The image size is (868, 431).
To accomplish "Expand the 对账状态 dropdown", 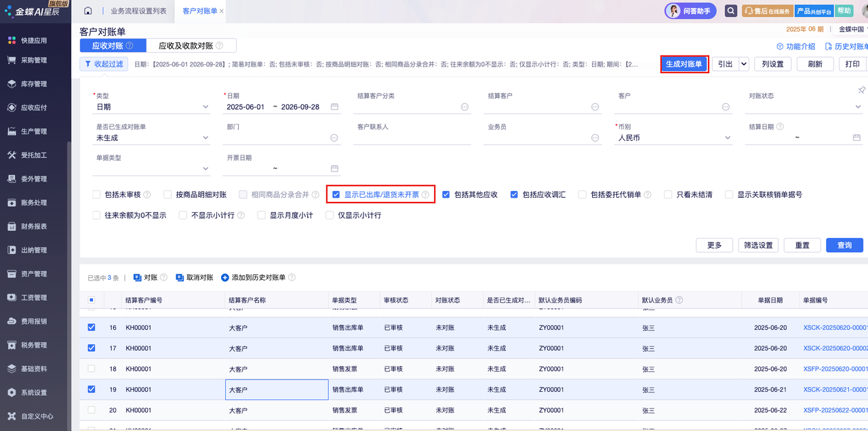I will [858, 107].
